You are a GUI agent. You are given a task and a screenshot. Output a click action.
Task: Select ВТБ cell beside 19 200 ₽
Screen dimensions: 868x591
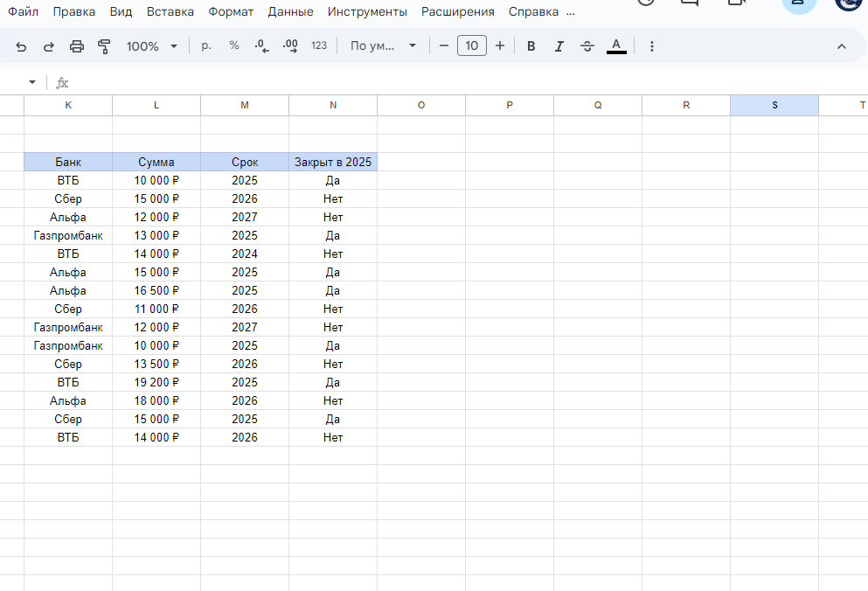(68, 383)
